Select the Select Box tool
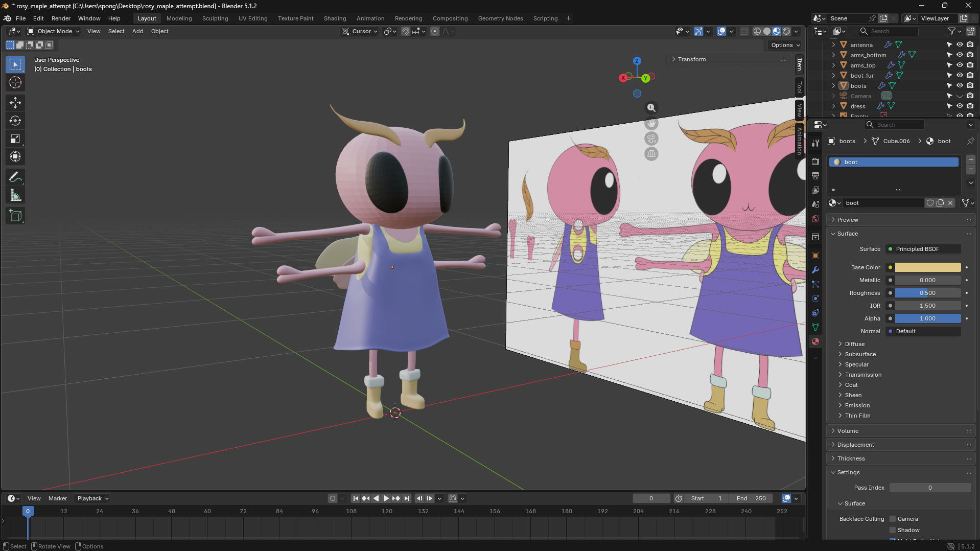 click(x=15, y=64)
